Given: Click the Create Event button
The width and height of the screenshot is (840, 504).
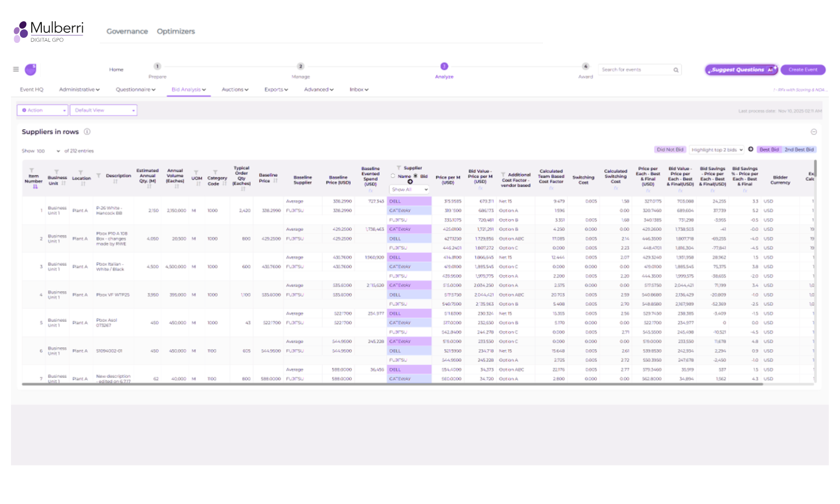Looking at the screenshot, I should pyautogui.click(x=803, y=70).
